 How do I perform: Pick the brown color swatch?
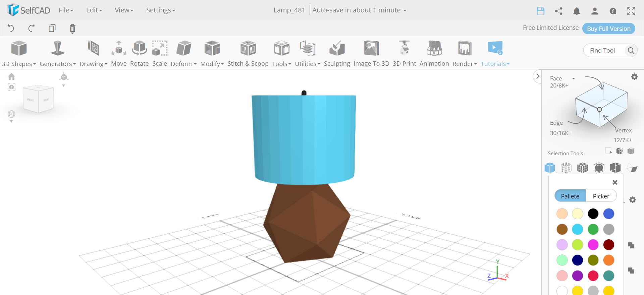point(562,229)
